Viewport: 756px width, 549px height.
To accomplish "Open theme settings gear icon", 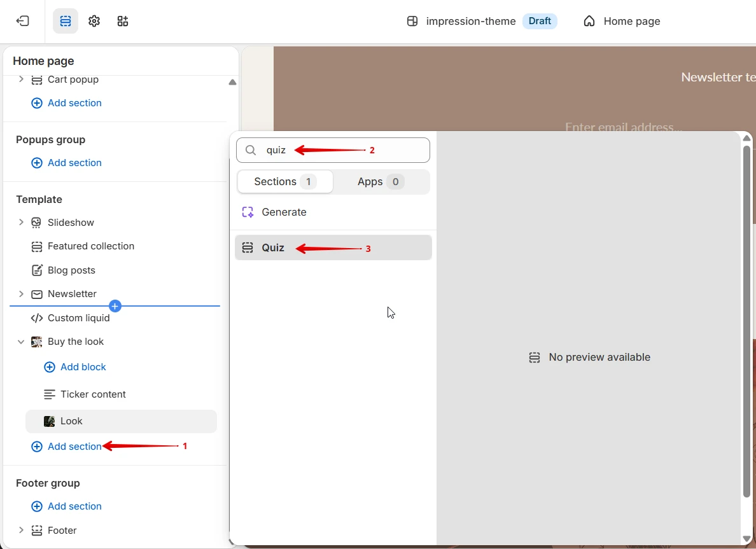I will (94, 21).
